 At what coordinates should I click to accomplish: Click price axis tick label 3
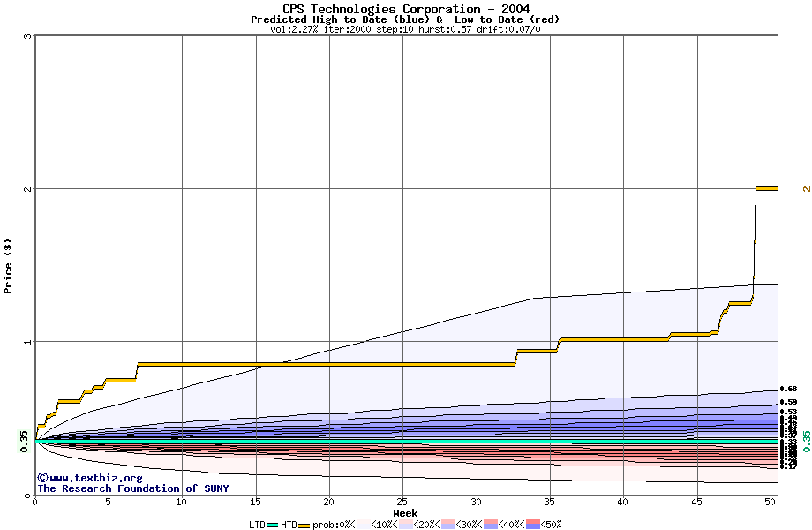(28, 36)
